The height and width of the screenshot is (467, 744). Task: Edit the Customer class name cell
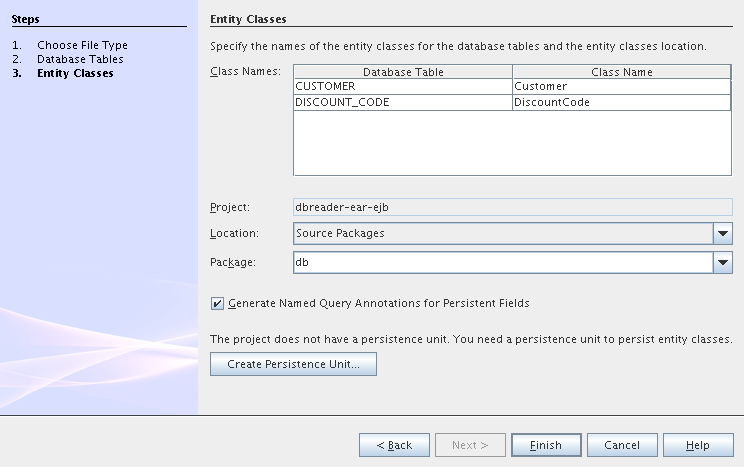point(621,86)
